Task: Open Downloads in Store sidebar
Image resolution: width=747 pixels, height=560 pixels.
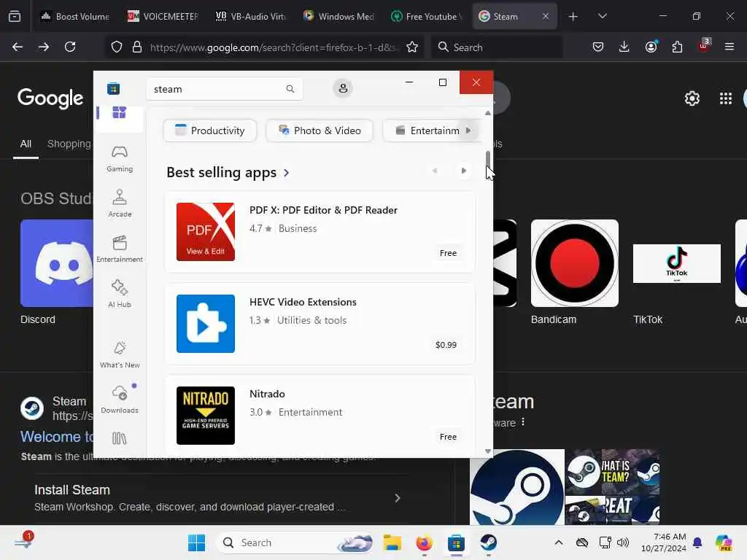Action: click(x=120, y=400)
